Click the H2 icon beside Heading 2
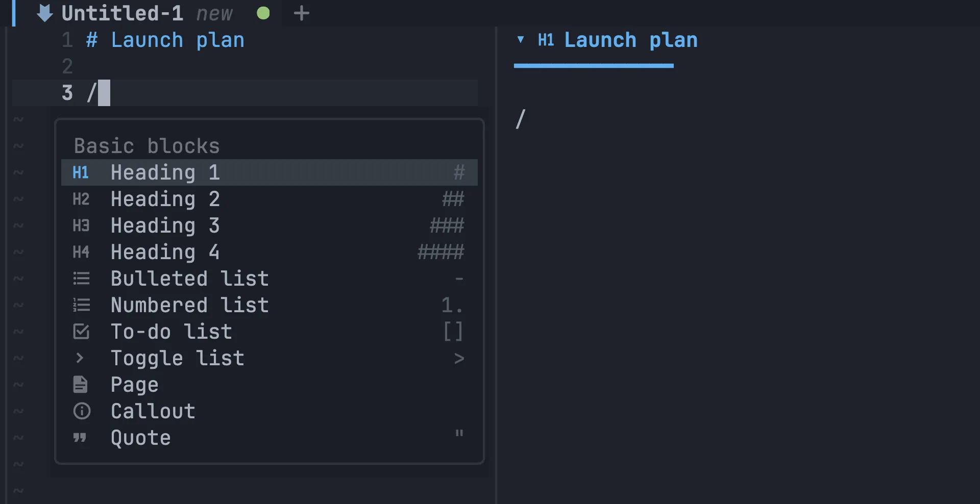The width and height of the screenshot is (980, 504). click(x=81, y=199)
